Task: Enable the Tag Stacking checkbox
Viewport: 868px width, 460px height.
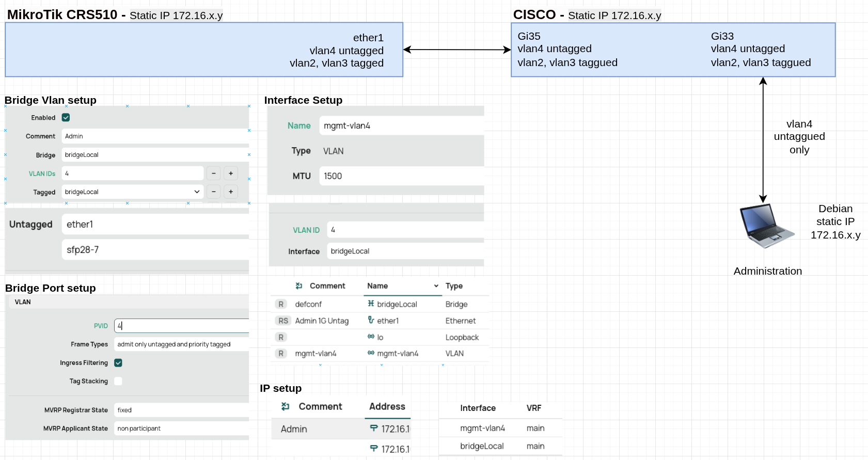Action: pyautogui.click(x=118, y=382)
